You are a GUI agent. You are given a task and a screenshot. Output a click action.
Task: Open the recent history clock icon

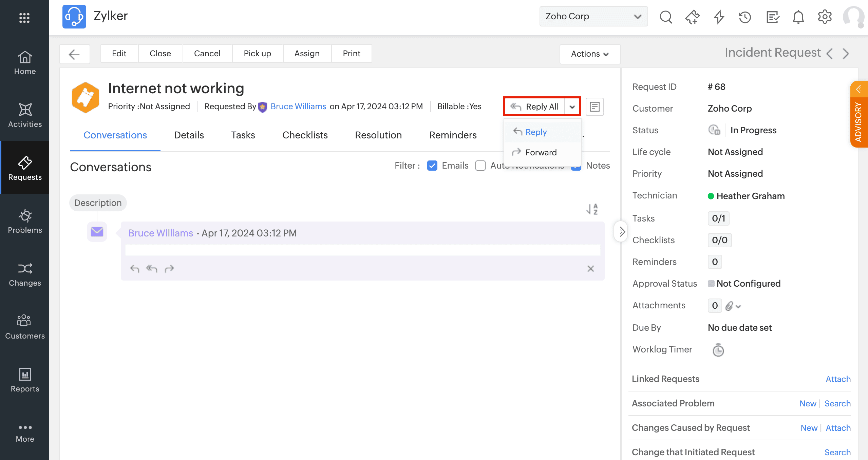[x=745, y=17]
